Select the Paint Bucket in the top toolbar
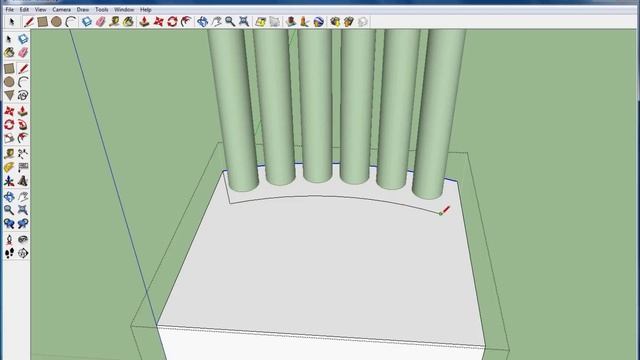Screen dimensions: 640x360 click(x=128, y=22)
